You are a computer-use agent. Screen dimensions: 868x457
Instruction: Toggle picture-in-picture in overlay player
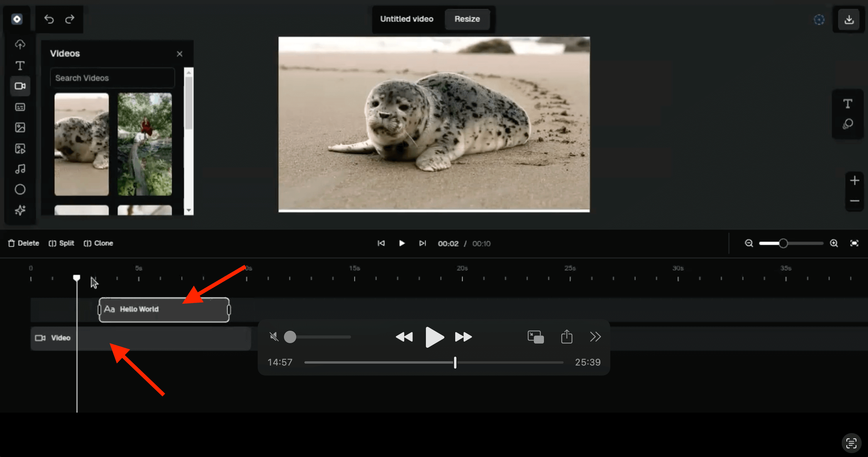point(535,337)
